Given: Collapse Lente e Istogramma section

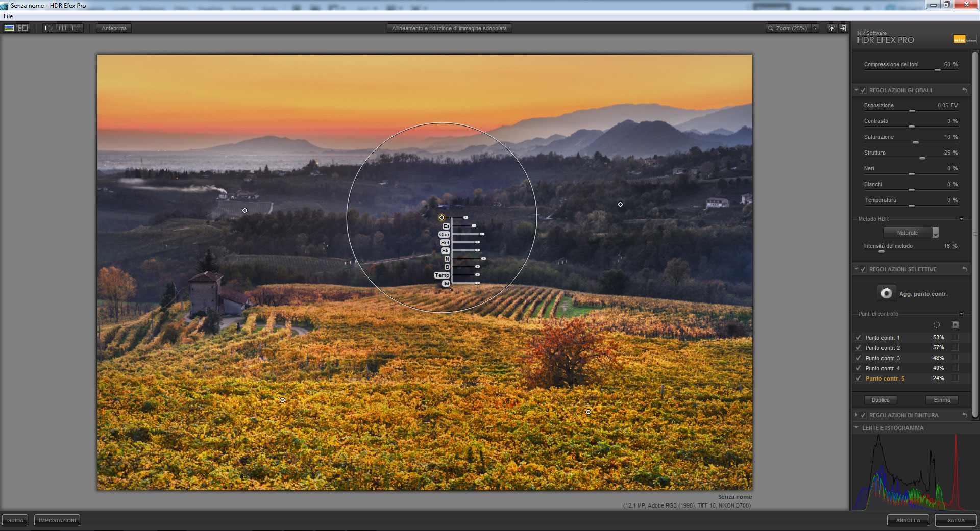Looking at the screenshot, I should [856, 428].
